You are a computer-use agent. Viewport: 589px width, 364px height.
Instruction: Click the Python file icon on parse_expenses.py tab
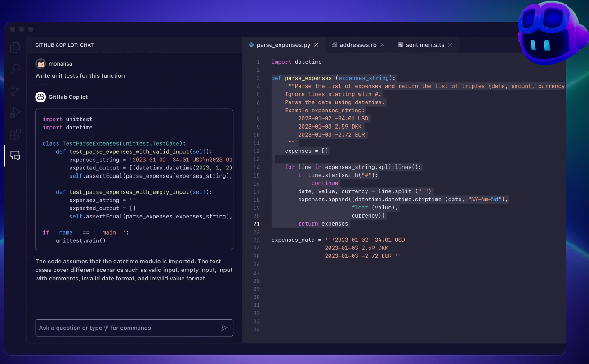click(251, 45)
